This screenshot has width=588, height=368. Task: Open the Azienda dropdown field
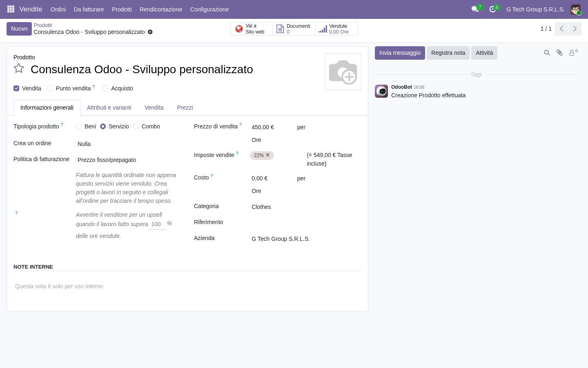[x=305, y=239]
